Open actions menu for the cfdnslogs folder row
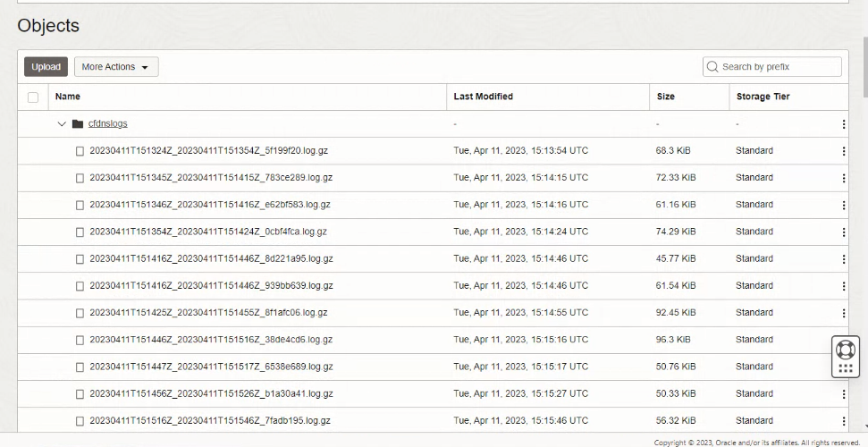 pos(843,124)
